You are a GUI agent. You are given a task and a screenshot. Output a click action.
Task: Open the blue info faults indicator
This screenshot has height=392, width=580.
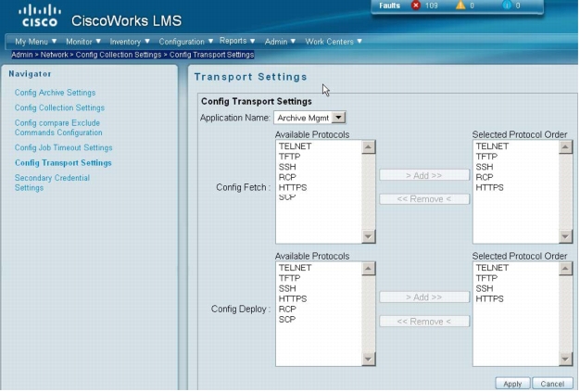click(507, 6)
